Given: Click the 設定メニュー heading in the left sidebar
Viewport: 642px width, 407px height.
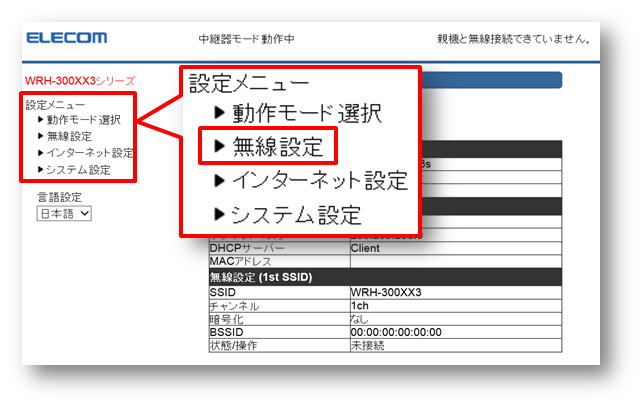Looking at the screenshot, I should 55,105.
